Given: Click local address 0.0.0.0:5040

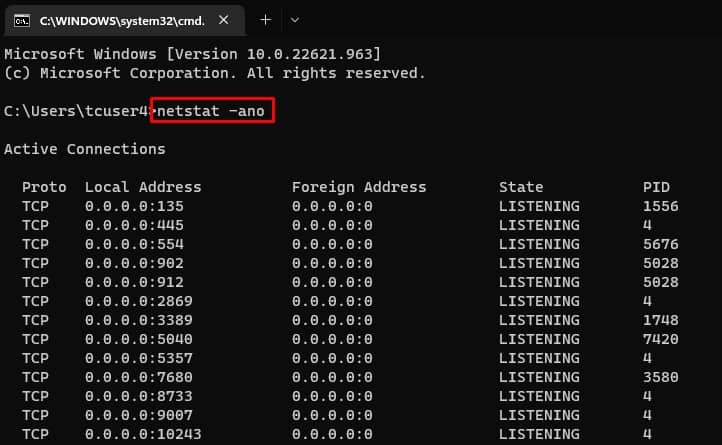Looking at the screenshot, I should 139,339.
